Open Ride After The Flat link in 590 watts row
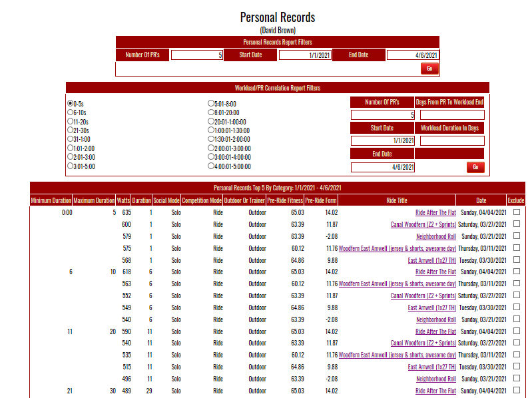 click(435, 331)
